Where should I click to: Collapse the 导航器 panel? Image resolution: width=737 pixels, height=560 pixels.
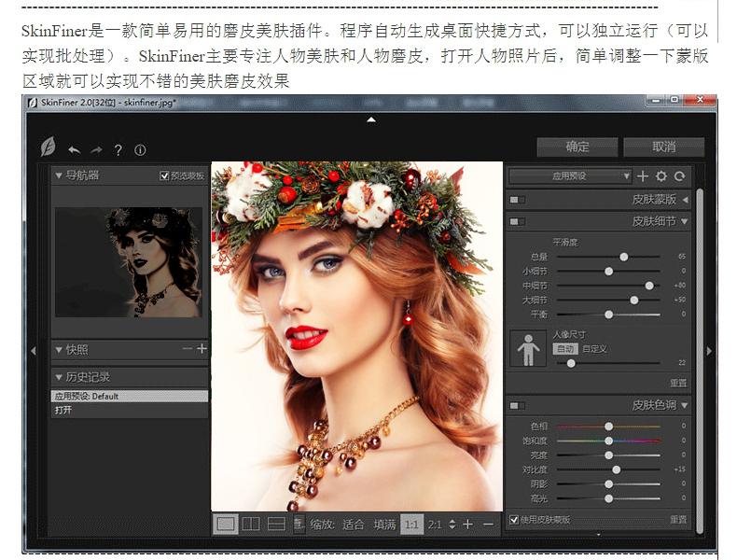click(x=59, y=175)
